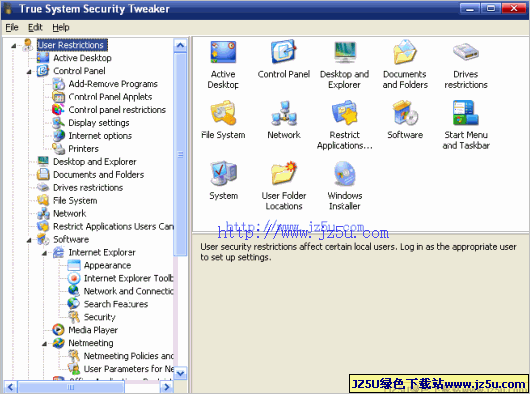Click Control panel restrictions tree icon
The width and height of the screenshot is (530, 394).
[x=58, y=110]
